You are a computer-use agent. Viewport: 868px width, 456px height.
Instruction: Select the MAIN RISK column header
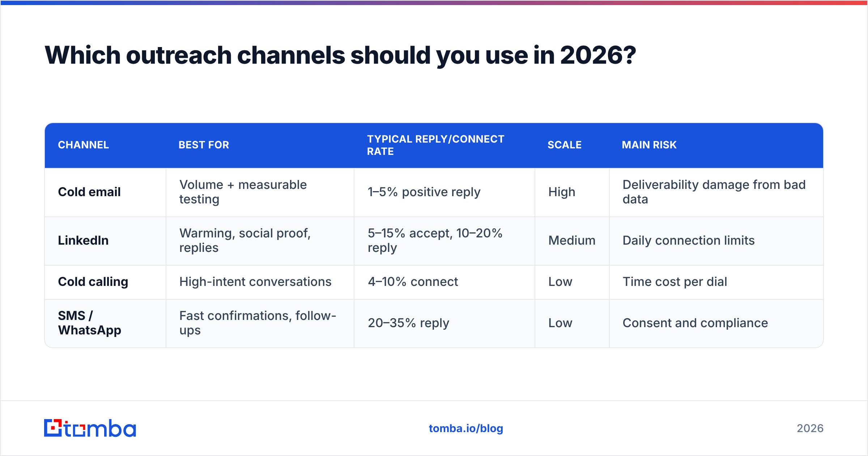pyautogui.click(x=649, y=145)
